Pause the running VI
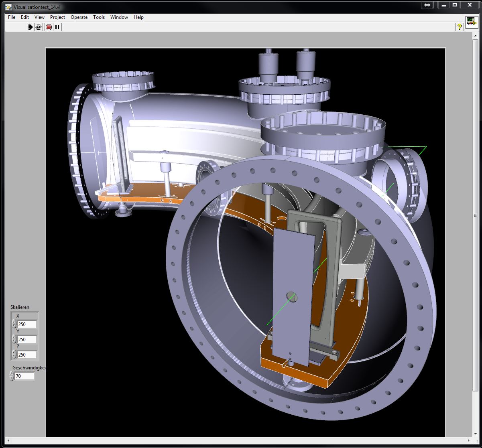 pos(57,27)
